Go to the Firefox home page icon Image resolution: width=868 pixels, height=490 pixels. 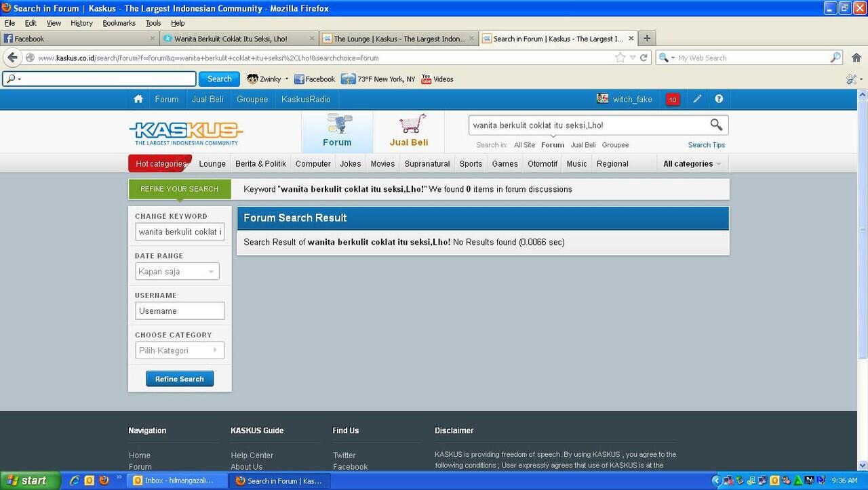tap(856, 58)
